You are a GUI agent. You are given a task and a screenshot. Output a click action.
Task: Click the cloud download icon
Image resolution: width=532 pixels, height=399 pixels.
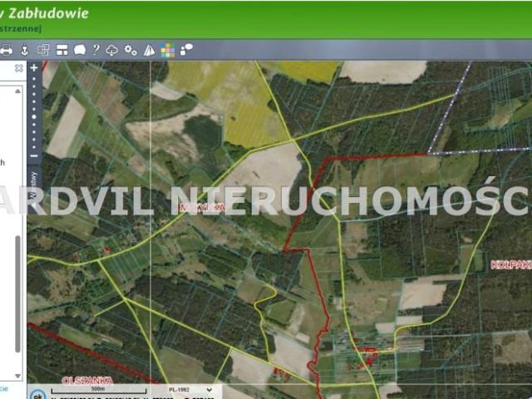tap(111, 50)
